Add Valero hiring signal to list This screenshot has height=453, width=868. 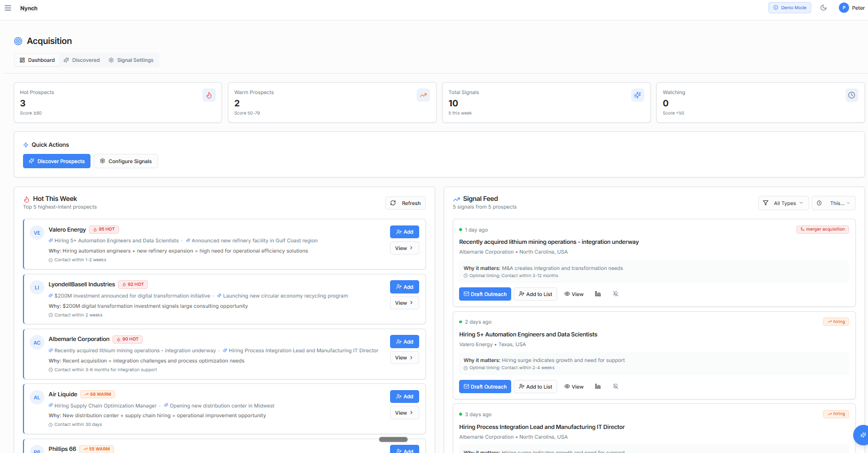point(535,387)
